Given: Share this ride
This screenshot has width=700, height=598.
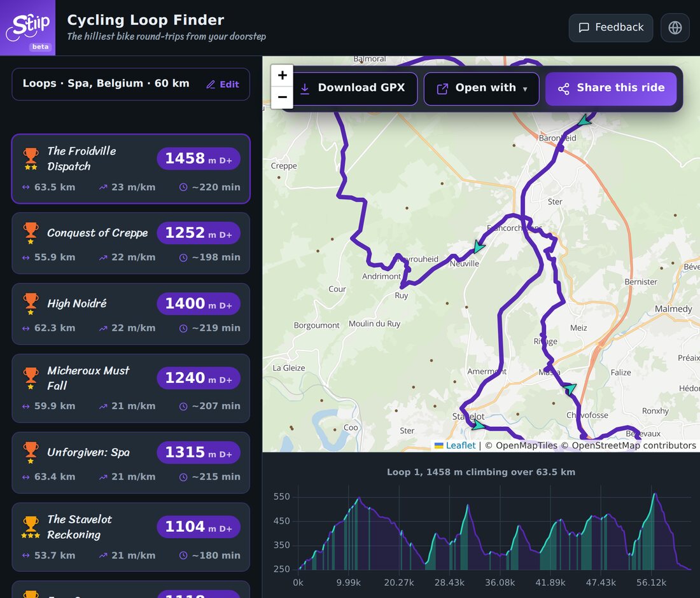Looking at the screenshot, I should point(611,88).
